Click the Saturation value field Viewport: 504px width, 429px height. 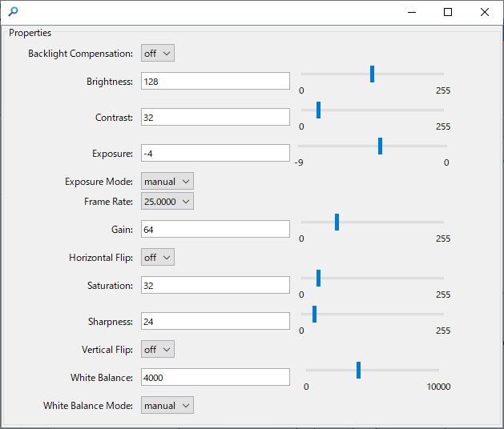click(x=216, y=285)
